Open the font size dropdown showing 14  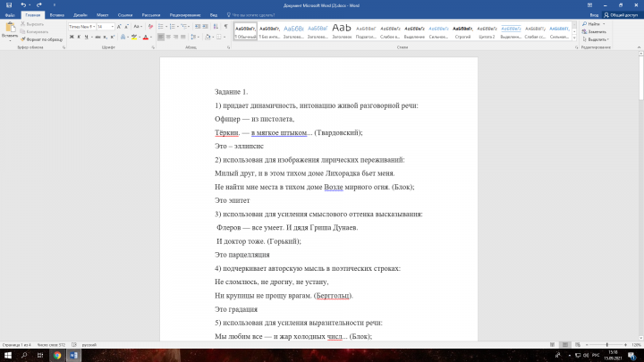tap(113, 26)
